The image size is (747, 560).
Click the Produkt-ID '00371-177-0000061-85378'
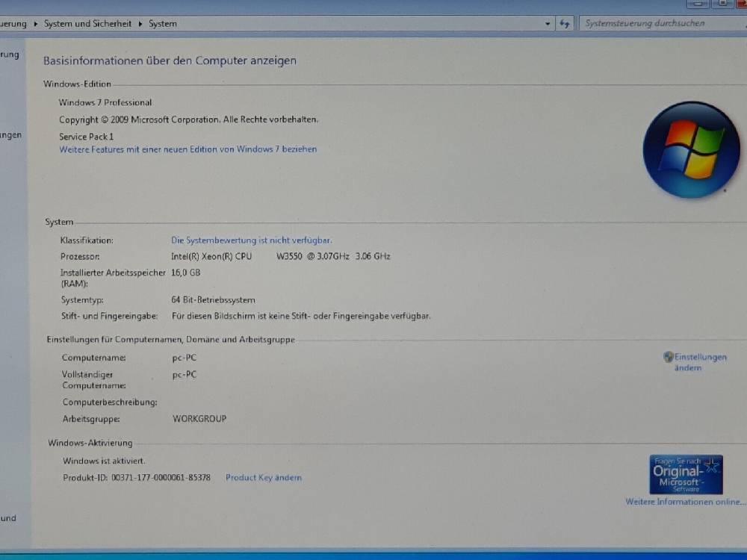pos(161,478)
